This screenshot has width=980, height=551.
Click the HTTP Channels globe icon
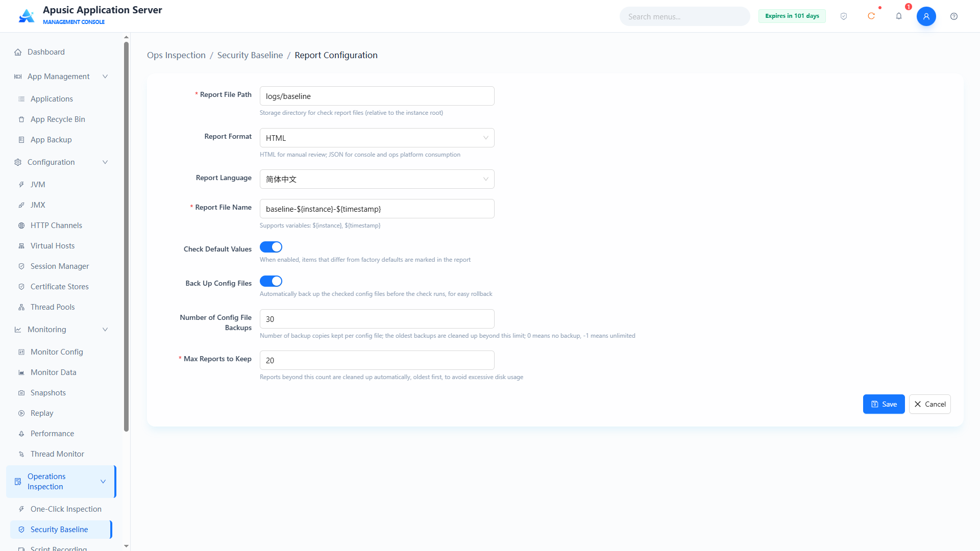tap(21, 226)
